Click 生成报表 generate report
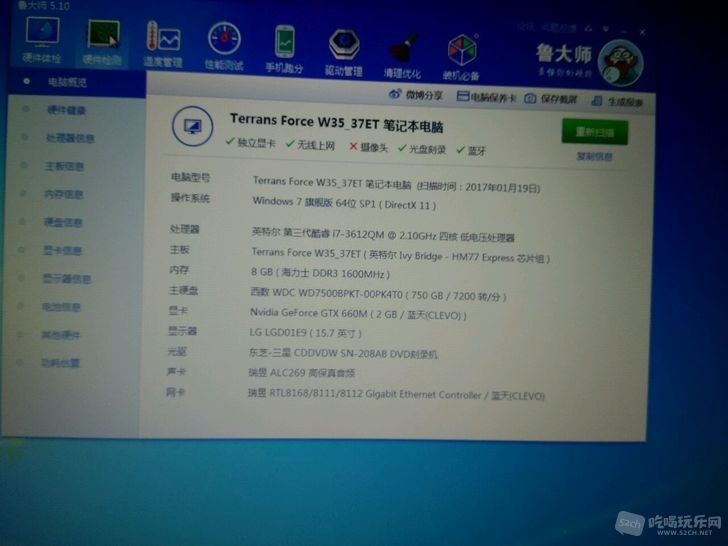The width and height of the screenshot is (728, 546). (x=618, y=101)
